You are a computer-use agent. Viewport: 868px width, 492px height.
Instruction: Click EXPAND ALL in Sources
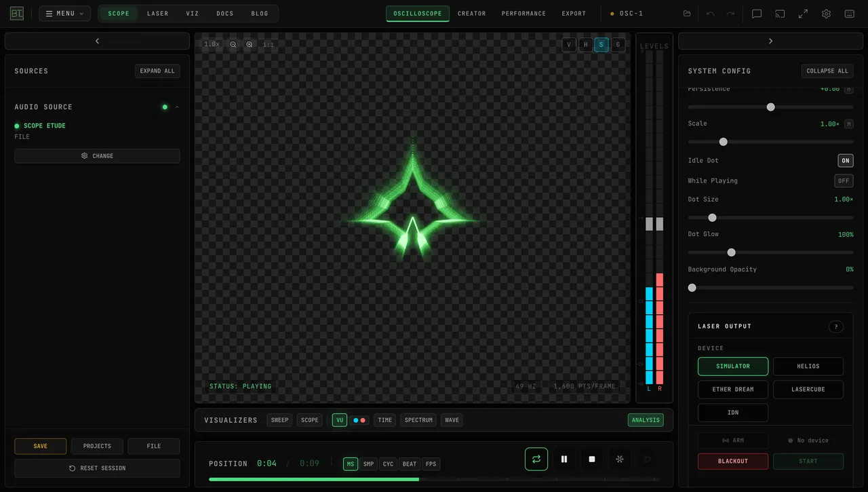[x=157, y=71]
